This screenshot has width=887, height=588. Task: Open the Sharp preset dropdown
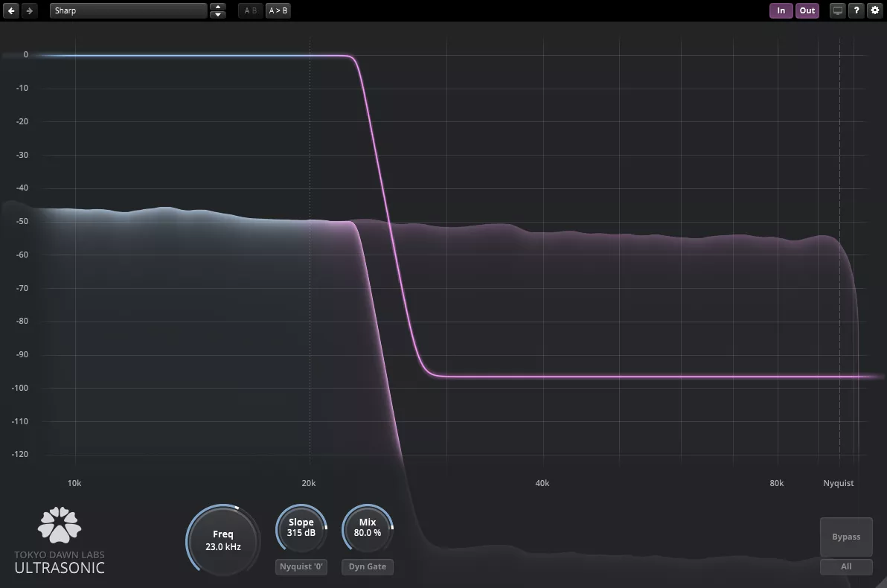click(128, 10)
